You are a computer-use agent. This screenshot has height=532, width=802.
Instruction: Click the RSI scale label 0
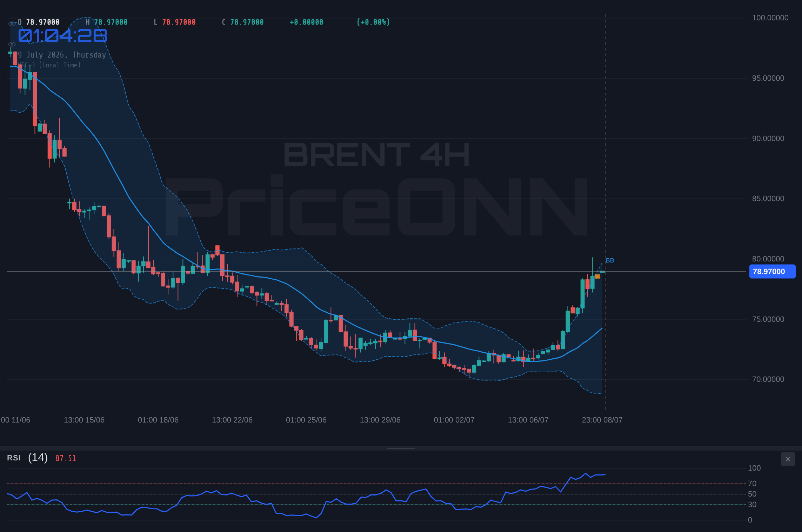pos(750,520)
